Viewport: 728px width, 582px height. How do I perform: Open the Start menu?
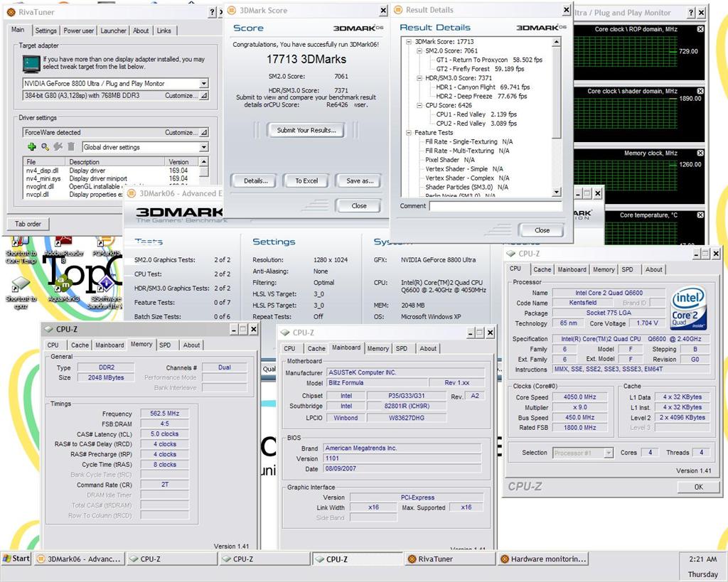click(x=17, y=559)
